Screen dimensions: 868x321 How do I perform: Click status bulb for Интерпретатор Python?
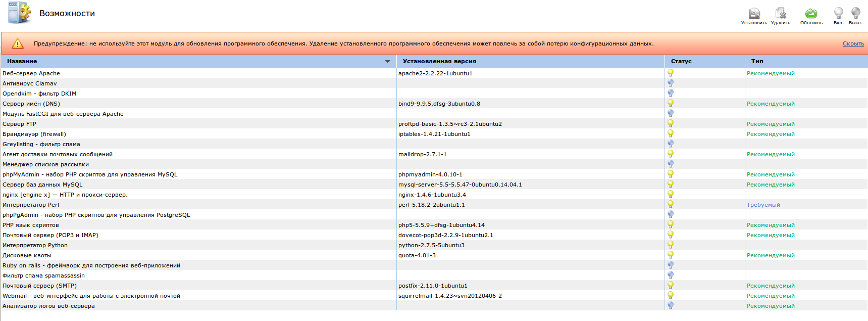pos(671,245)
